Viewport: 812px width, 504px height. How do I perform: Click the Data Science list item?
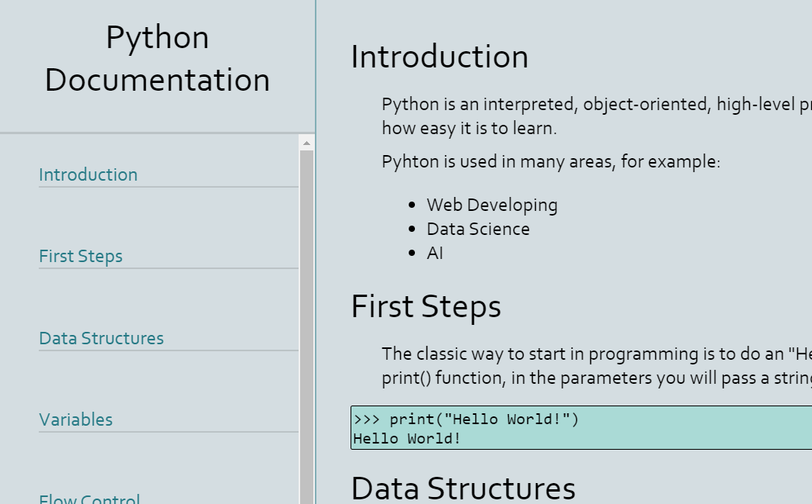[478, 229]
